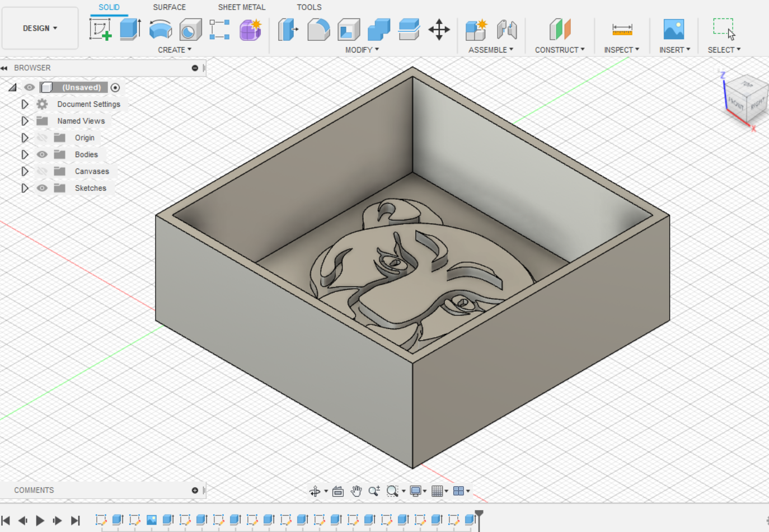
Task: Open the SELECT dropdown menu
Action: [x=724, y=50]
